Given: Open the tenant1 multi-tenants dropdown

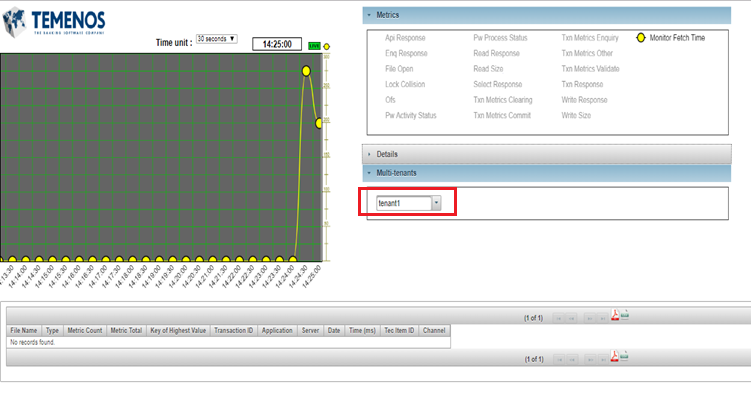Looking at the screenshot, I should coord(409,203).
